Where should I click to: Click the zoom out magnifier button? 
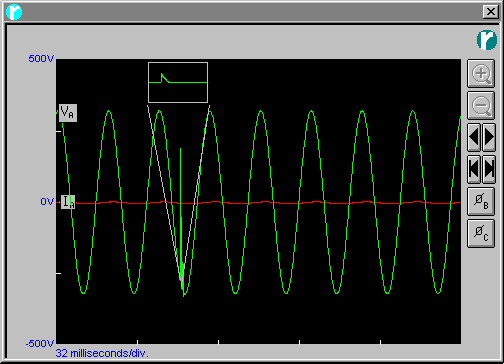pyautogui.click(x=481, y=106)
